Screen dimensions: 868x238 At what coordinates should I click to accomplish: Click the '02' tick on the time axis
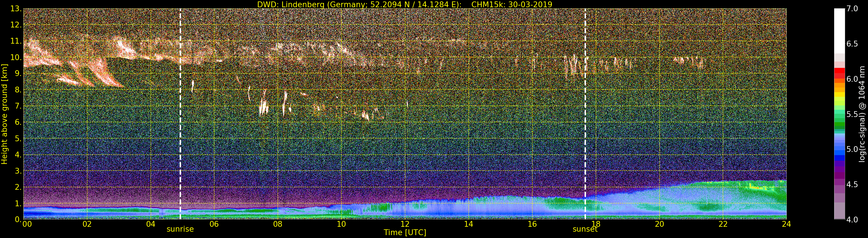pyautogui.click(x=87, y=224)
